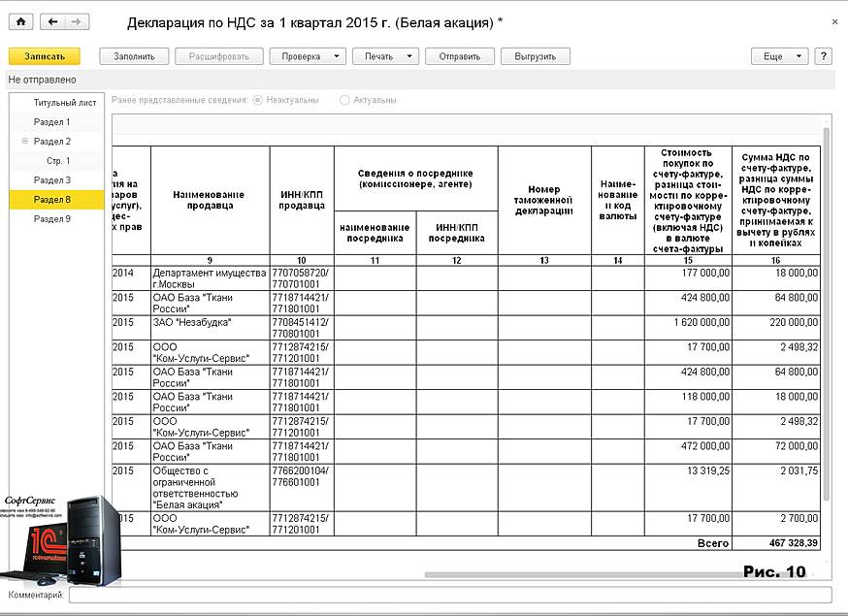Screen dimensions: 848x616
Task: Open the Проверка dropdown menu
Action: pos(308,56)
